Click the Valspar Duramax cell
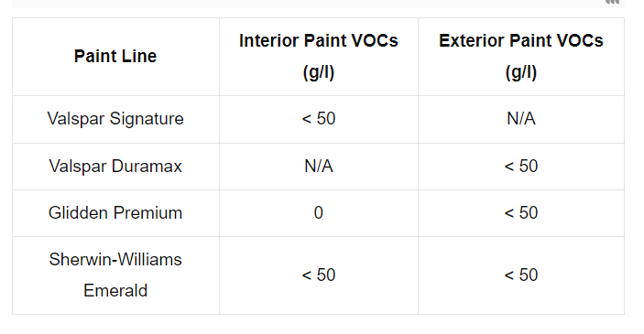 115,167
